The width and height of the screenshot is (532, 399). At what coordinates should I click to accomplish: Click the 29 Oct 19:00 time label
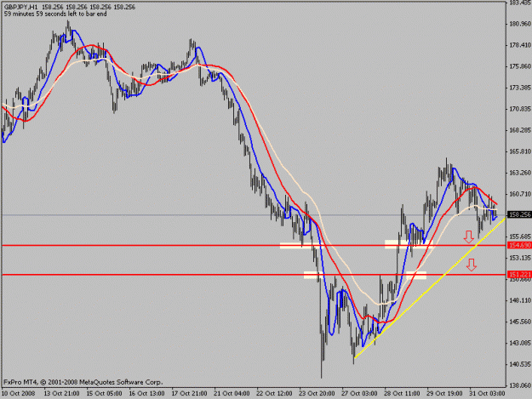coord(444,393)
